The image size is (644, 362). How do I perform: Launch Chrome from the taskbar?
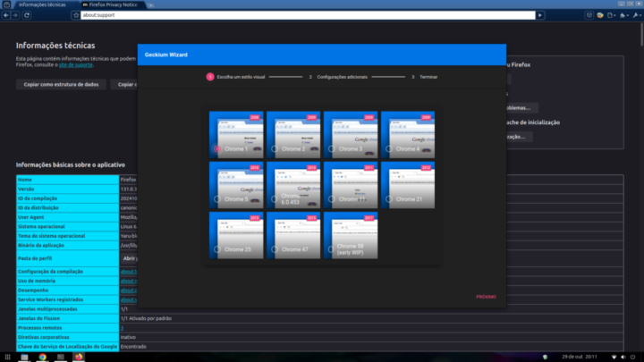pos(42,357)
